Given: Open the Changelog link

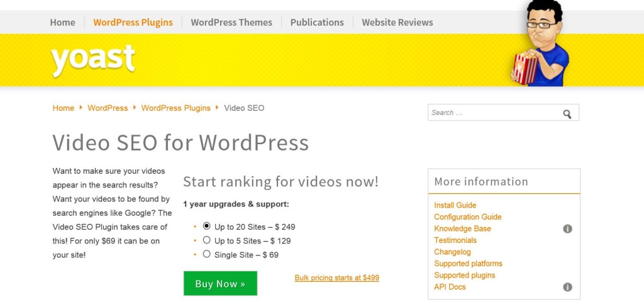Looking at the screenshot, I should pyautogui.click(x=452, y=252).
